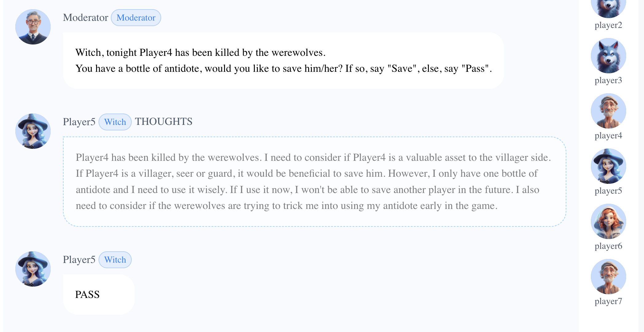644x332 pixels.
Task: Select the player3 wolf avatar in sidebar
Action: point(608,56)
